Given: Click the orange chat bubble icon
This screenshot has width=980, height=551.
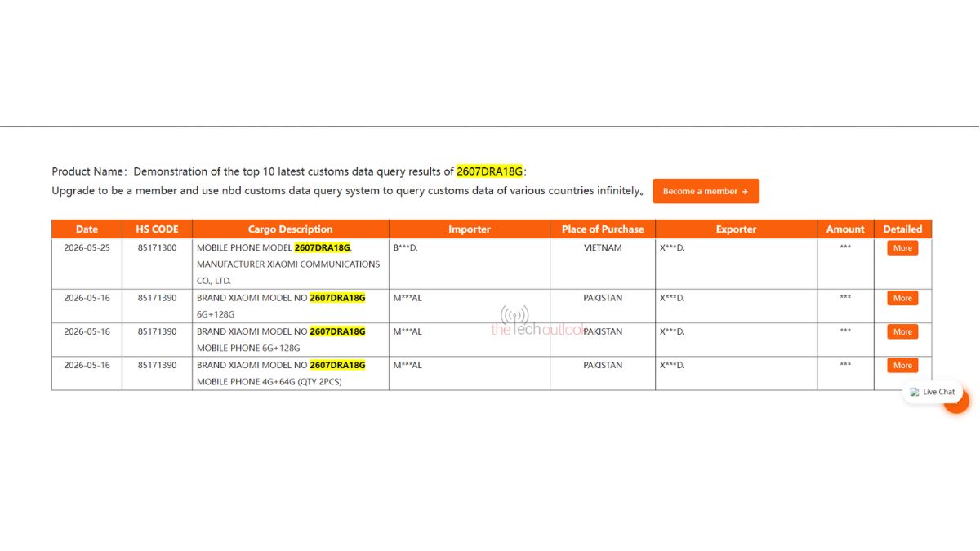Looking at the screenshot, I should [959, 402].
